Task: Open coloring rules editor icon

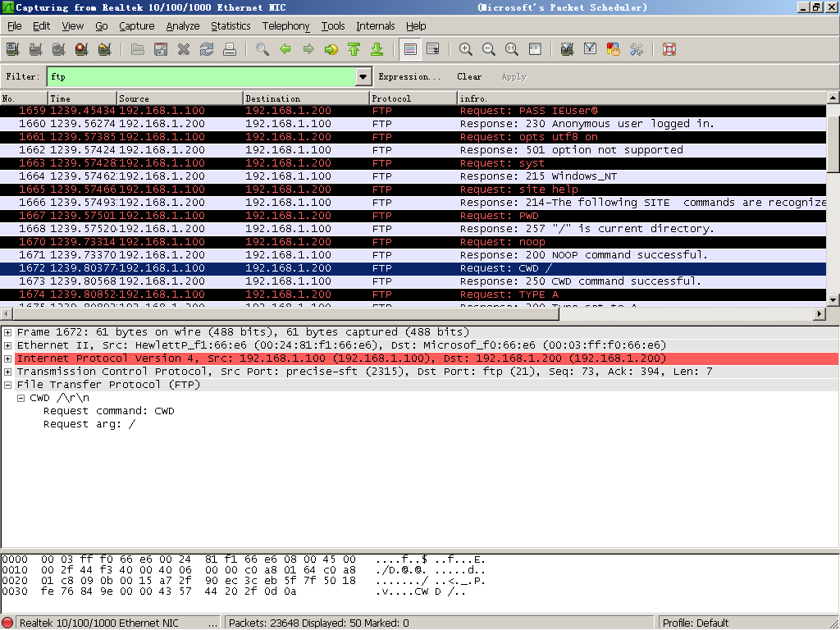Action: (614, 49)
